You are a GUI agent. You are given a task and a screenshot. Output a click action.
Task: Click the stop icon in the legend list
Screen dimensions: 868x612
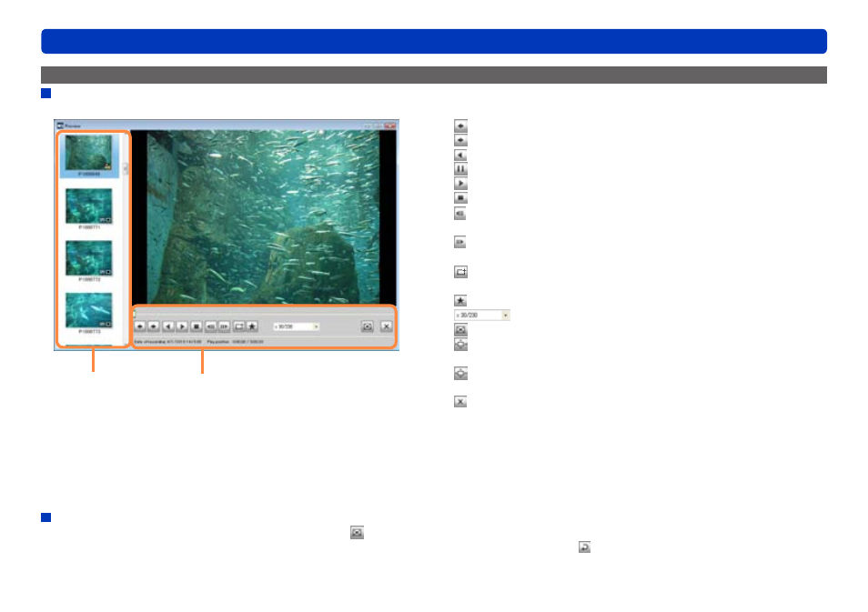(460, 197)
